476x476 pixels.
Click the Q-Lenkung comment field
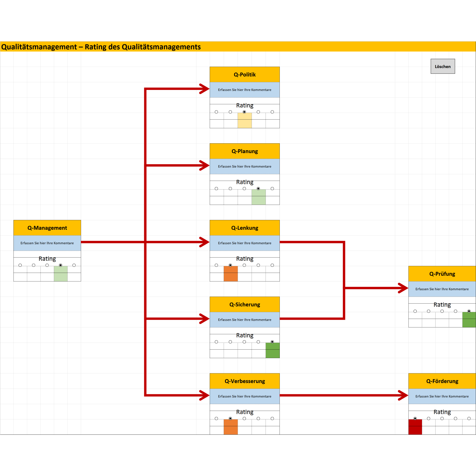click(x=245, y=243)
